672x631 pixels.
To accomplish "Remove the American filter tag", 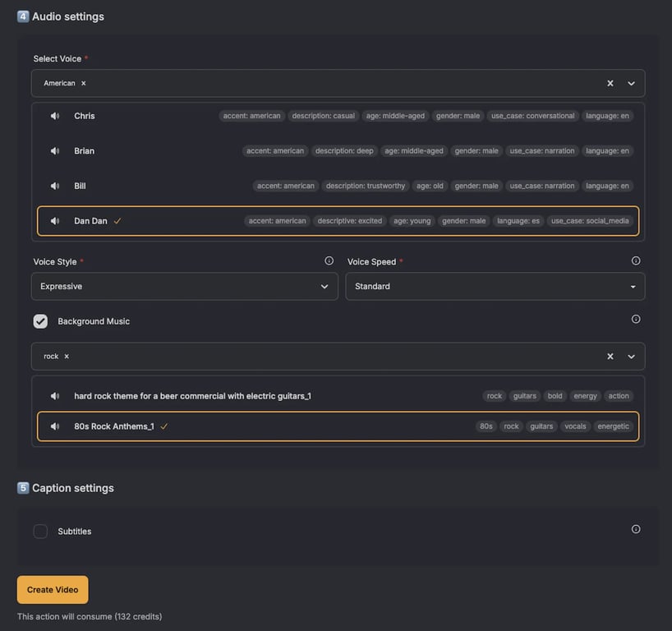I will [83, 84].
